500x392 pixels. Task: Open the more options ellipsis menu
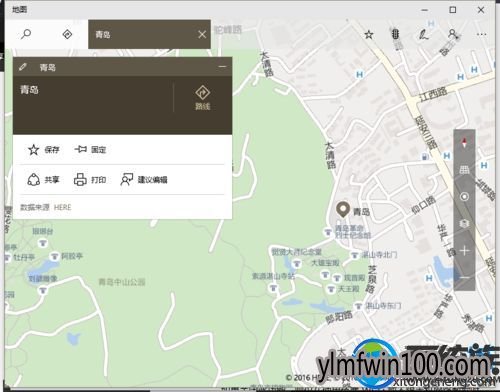pyautogui.click(x=481, y=34)
